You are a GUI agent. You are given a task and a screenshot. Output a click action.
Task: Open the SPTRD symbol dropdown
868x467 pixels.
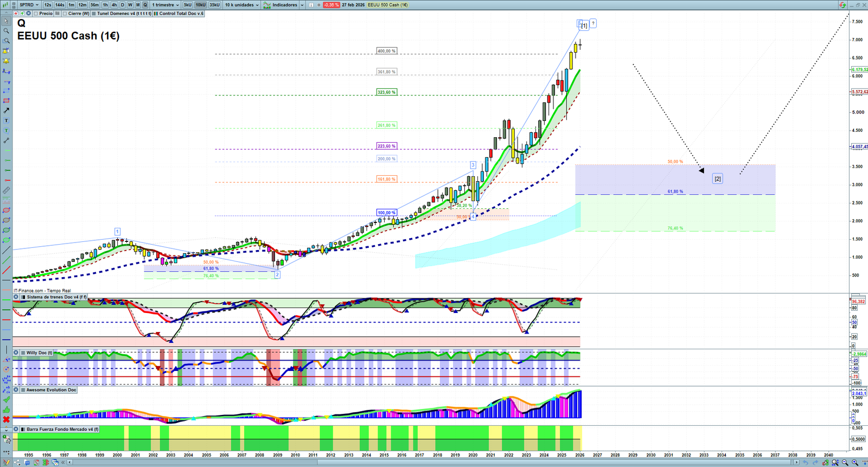(29, 5)
